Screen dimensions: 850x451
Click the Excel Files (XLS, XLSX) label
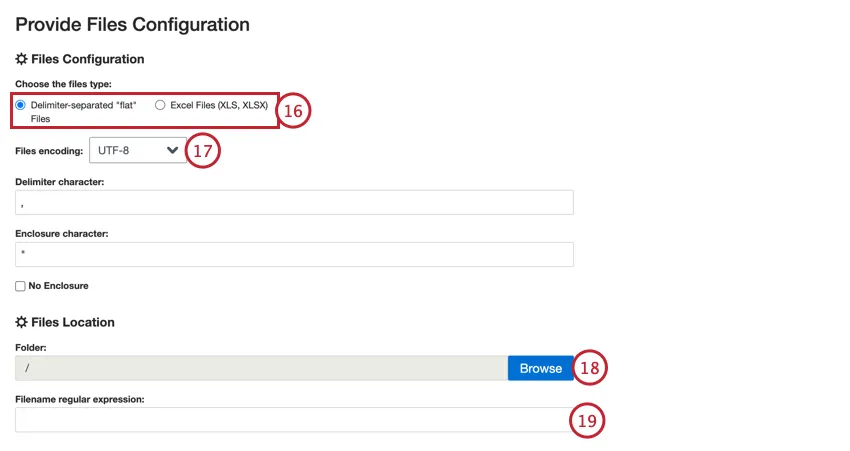point(219,105)
